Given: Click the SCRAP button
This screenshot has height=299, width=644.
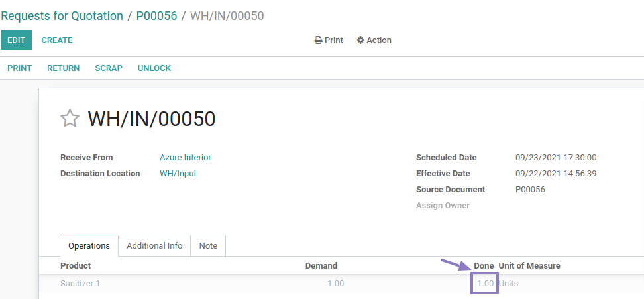Looking at the screenshot, I should (109, 68).
